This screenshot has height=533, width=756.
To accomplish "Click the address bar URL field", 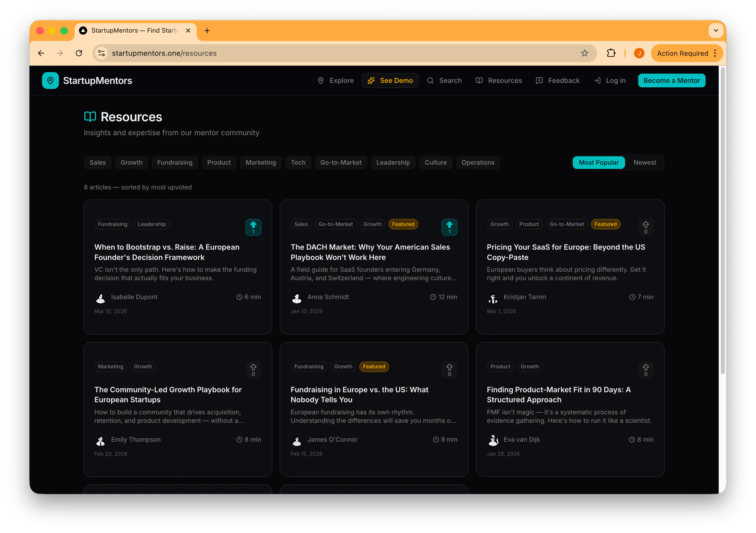I will pyautogui.click(x=345, y=53).
